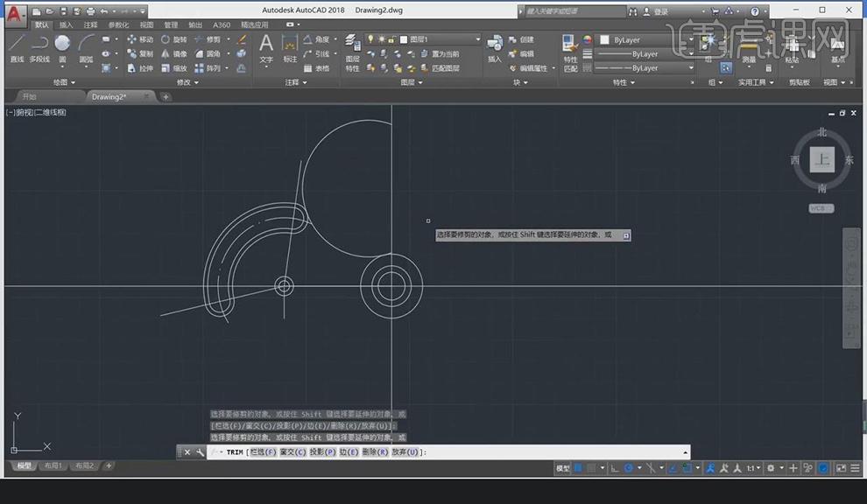Toggle snap mode in status bar

[591, 468]
